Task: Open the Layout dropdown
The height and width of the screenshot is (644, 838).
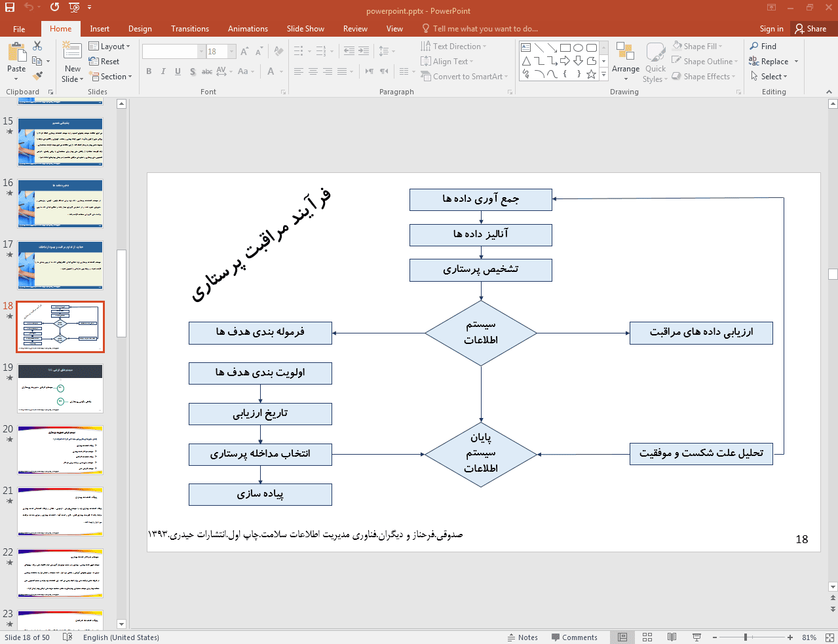Action: pos(109,47)
